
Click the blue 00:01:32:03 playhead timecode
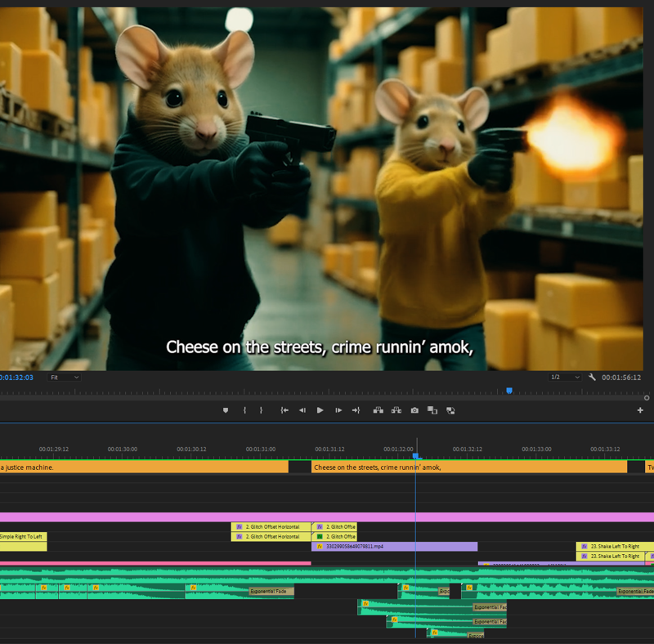(x=16, y=378)
